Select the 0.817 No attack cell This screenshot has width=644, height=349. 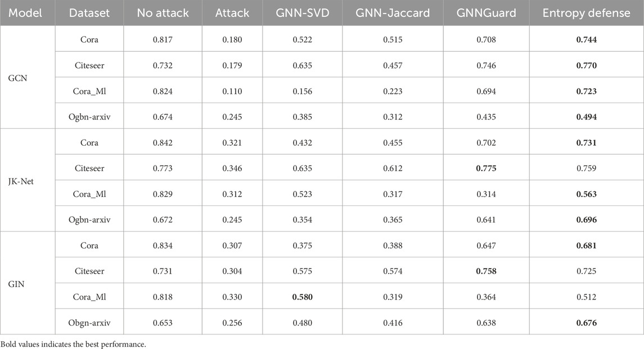coord(163,40)
